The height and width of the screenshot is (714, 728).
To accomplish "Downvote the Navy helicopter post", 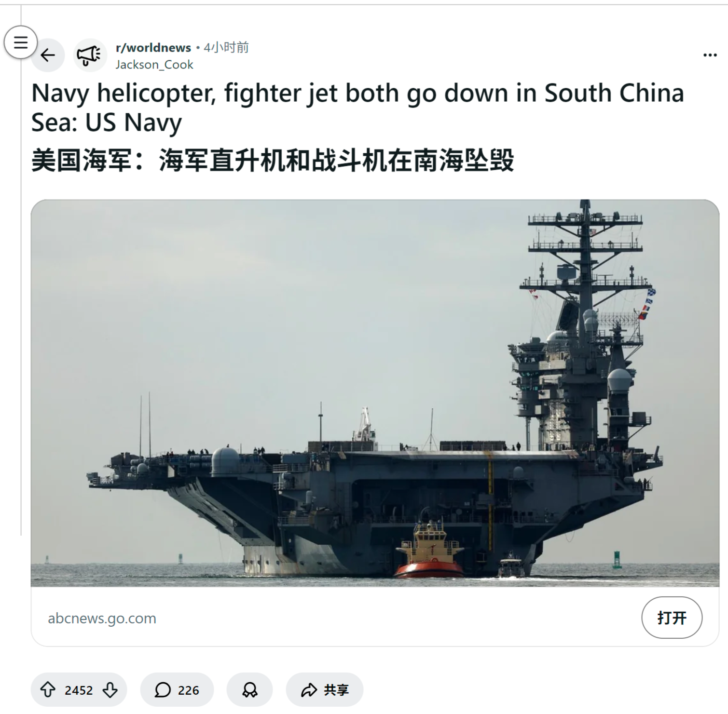I will pyautogui.click(x=110, y=690).
